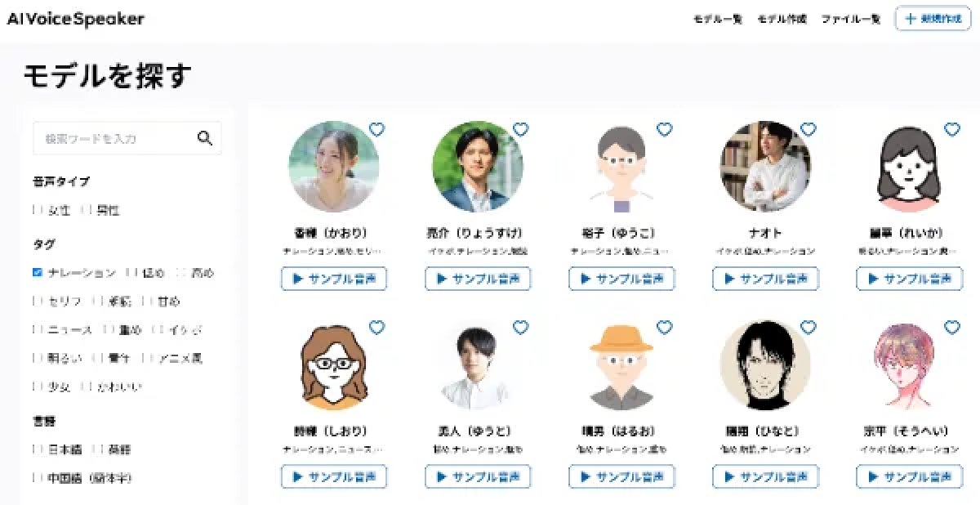Check the 女性 voice type checkbox
The width and height of the screenshot is (980, 505).
(x=38, y=210)
